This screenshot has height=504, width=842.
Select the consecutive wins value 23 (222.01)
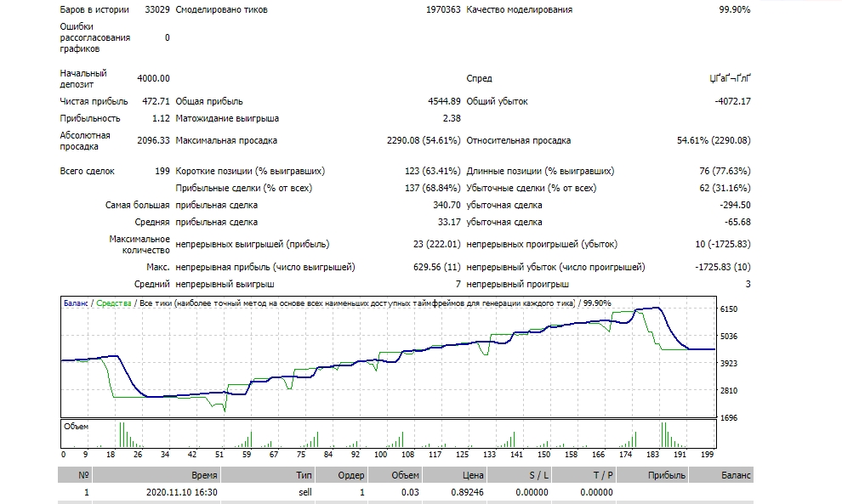[436, 244]
